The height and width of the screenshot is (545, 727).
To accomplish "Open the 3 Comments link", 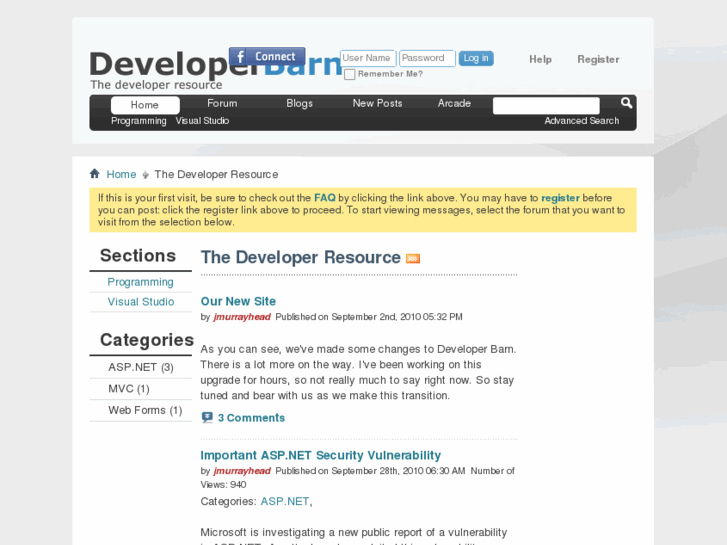I will [x=251, y=418].
